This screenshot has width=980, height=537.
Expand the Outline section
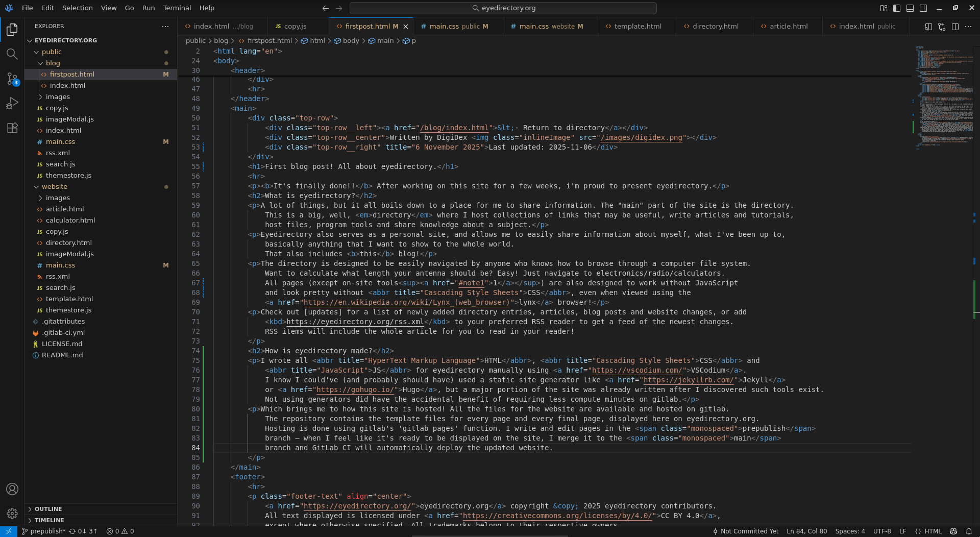[50, 508]
